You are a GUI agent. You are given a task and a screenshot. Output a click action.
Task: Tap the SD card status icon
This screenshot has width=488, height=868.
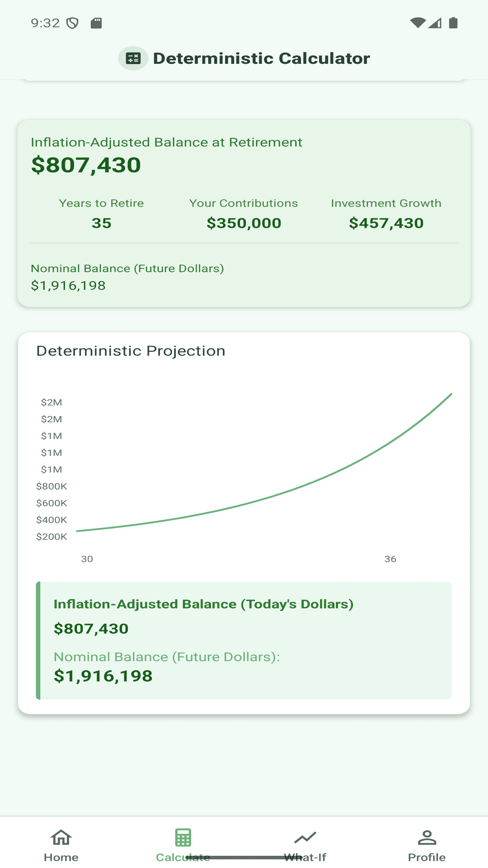[96, 23]
